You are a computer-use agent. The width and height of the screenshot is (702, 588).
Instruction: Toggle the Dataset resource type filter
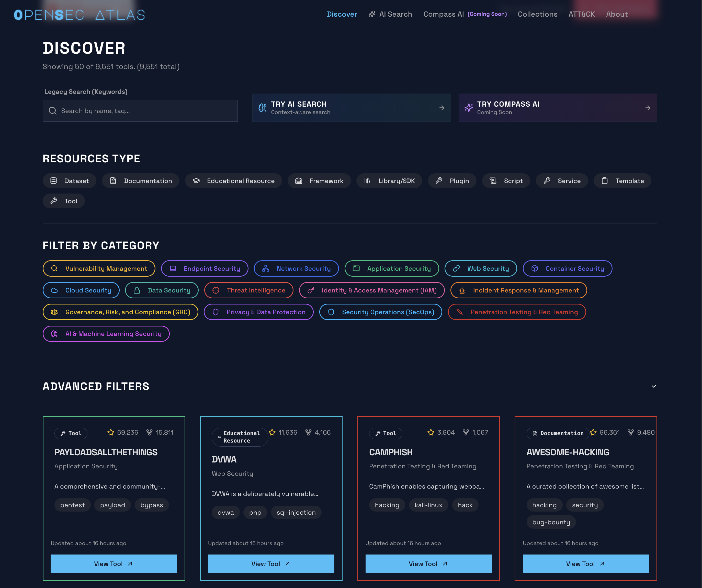coord(69,180)
